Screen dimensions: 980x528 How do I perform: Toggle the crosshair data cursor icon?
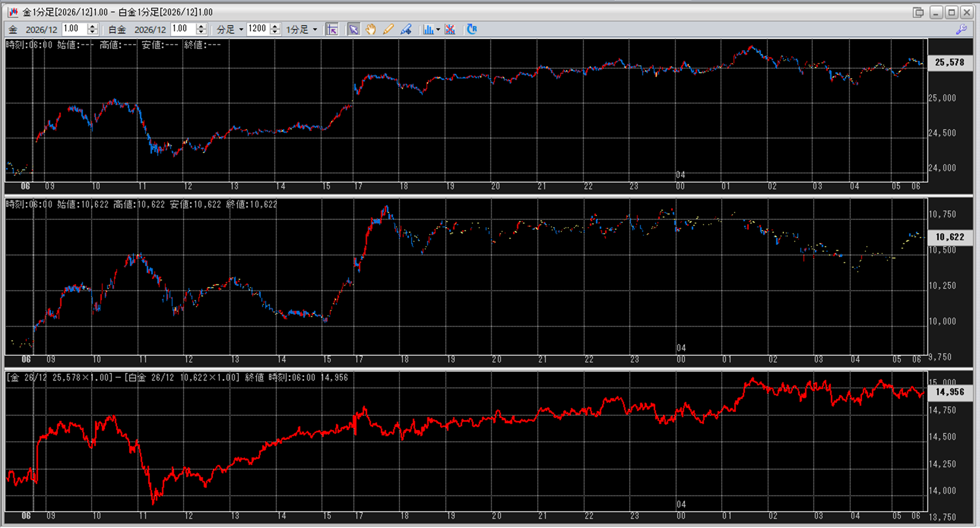[332, 30]
